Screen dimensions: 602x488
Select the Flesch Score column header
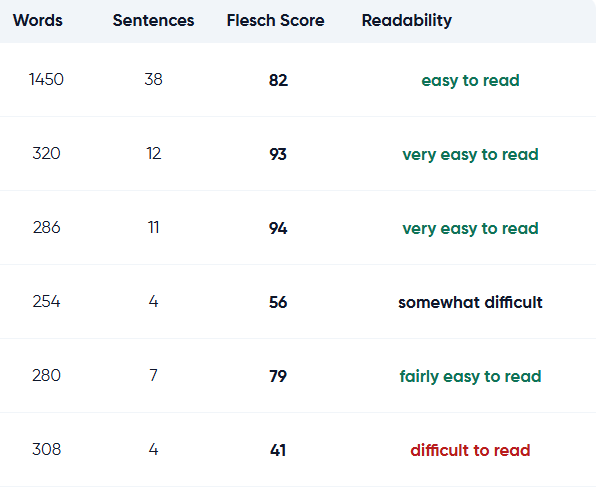click(275, 20)
